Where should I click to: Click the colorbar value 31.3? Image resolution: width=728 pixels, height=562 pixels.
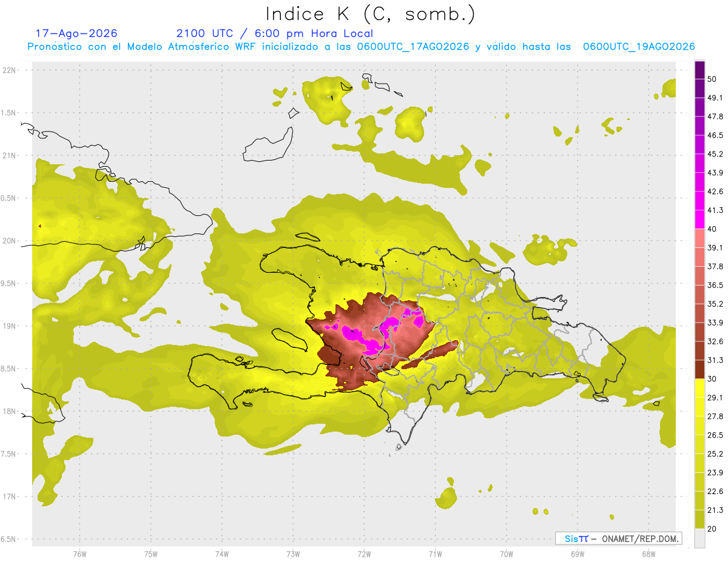pyautogui.click(x=715, y=360)
